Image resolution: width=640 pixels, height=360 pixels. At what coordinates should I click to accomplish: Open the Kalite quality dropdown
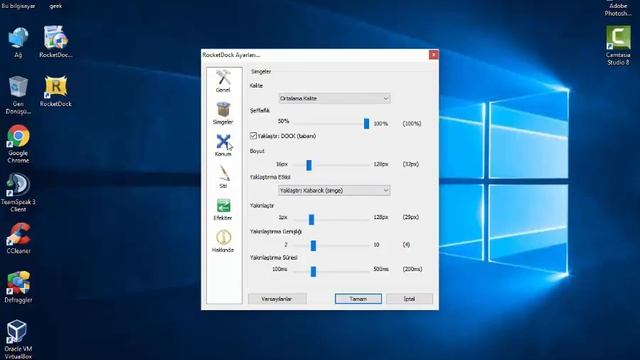(x=334, y=98)
